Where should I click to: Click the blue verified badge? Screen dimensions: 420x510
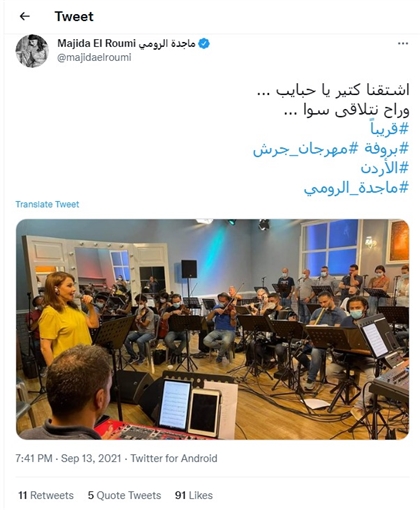(204, 44)
